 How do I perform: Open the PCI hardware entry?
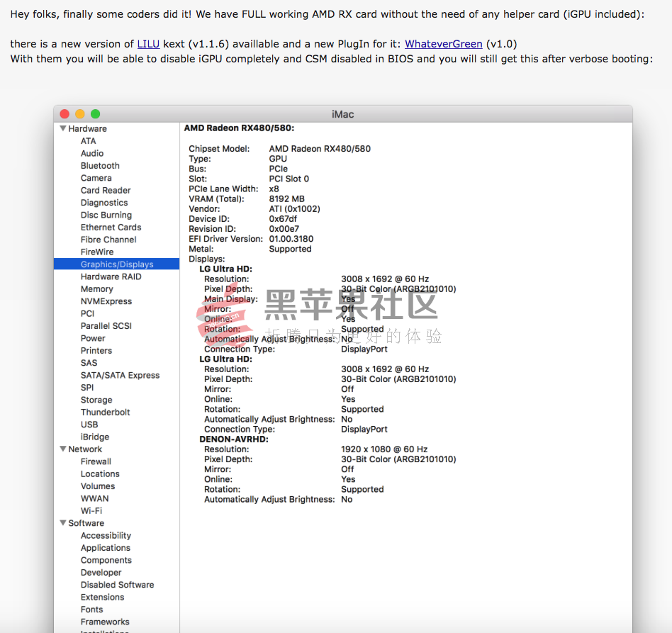[87, 314]
